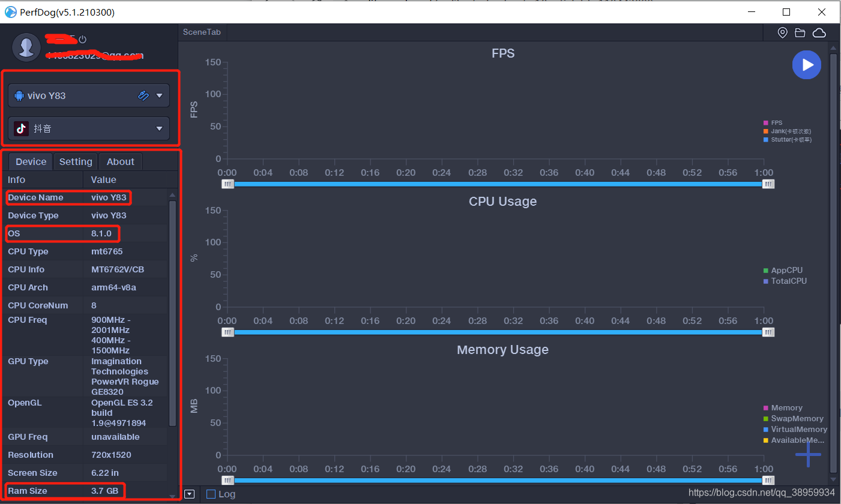Grab the left range handle of the CPU Usage chart

[x=228, y=332]
